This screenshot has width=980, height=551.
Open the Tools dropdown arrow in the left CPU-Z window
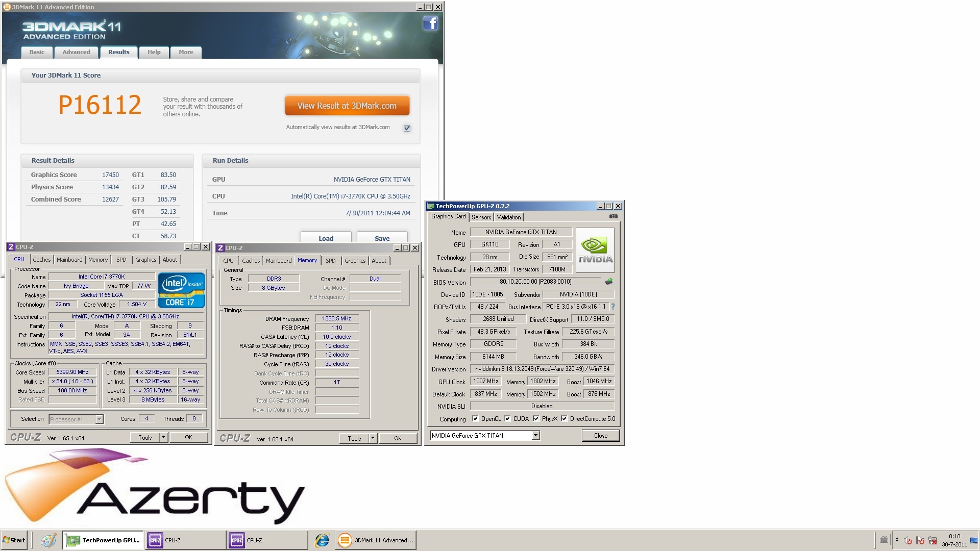tap(163, 437)
